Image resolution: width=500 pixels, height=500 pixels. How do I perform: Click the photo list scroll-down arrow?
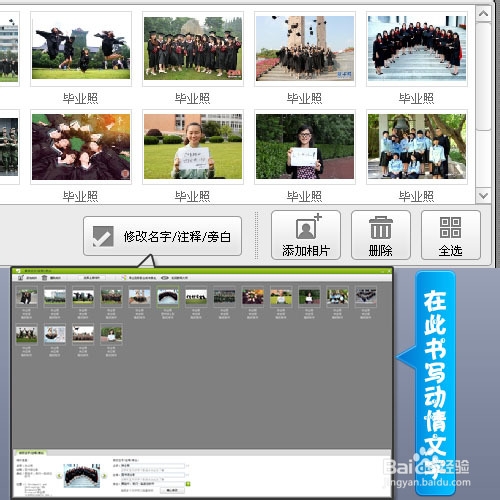point(483,196)
